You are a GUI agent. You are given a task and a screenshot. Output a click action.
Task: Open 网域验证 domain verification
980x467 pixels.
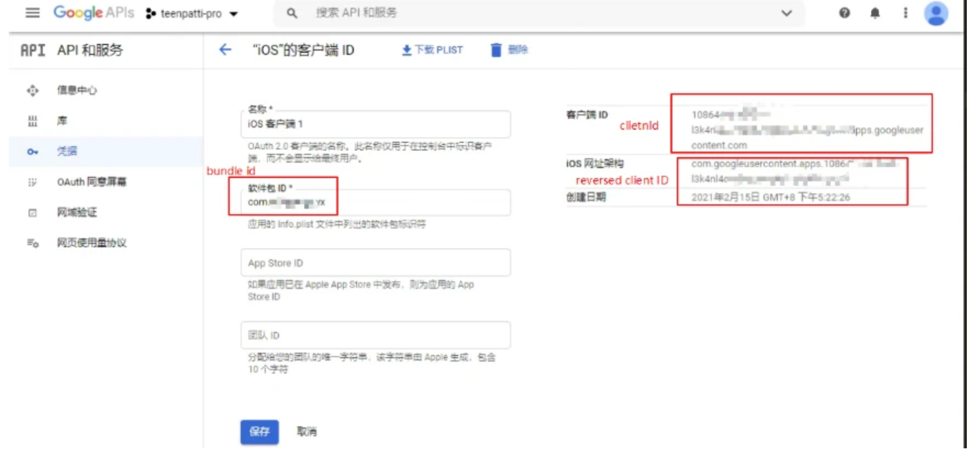coord(77,212)
